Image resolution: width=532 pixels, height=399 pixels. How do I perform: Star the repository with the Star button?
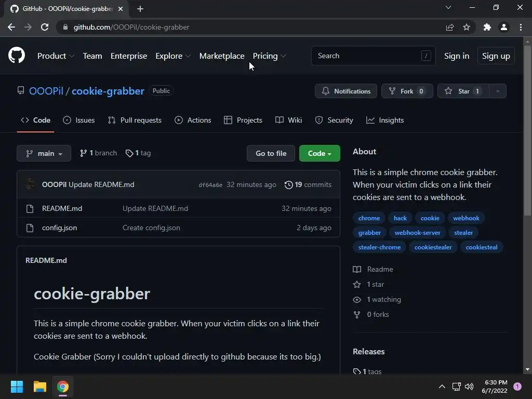point(463,91)
